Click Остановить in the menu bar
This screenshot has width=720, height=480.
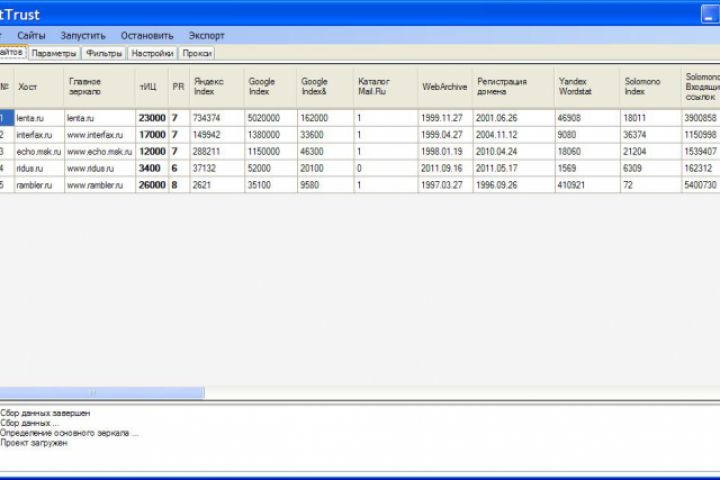point(147,35)
